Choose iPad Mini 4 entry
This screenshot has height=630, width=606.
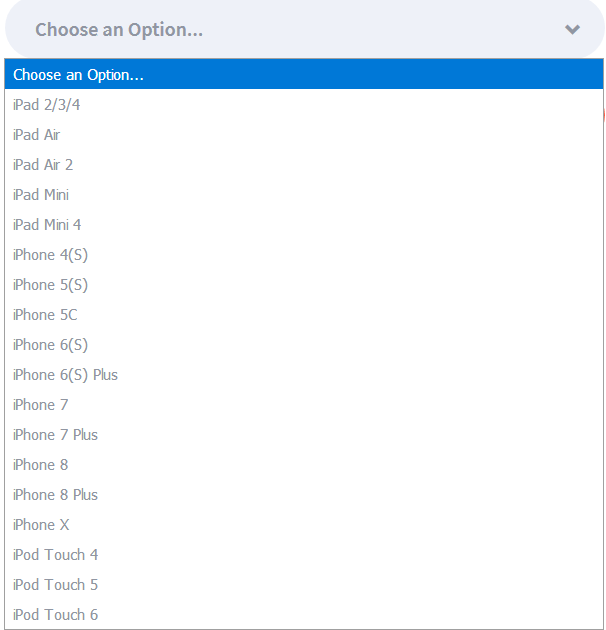(47, 225)
